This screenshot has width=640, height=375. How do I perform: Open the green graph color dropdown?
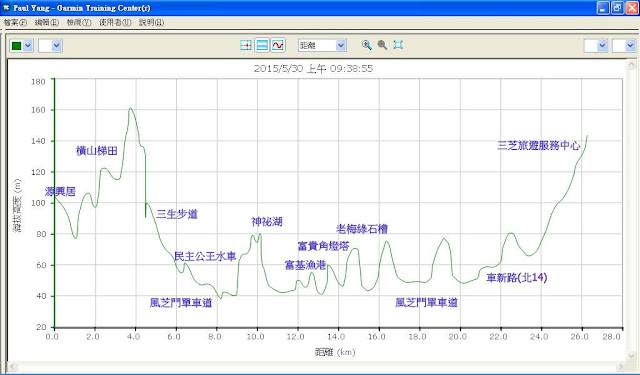(x=28, y=46)
